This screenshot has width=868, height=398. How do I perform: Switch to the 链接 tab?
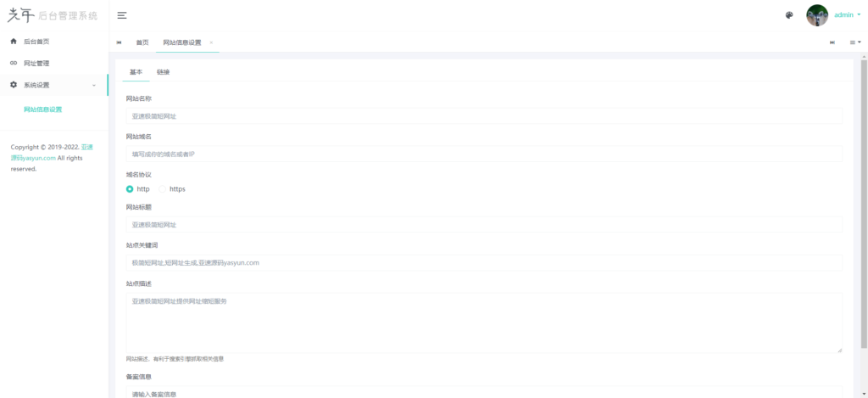point(163,72)
